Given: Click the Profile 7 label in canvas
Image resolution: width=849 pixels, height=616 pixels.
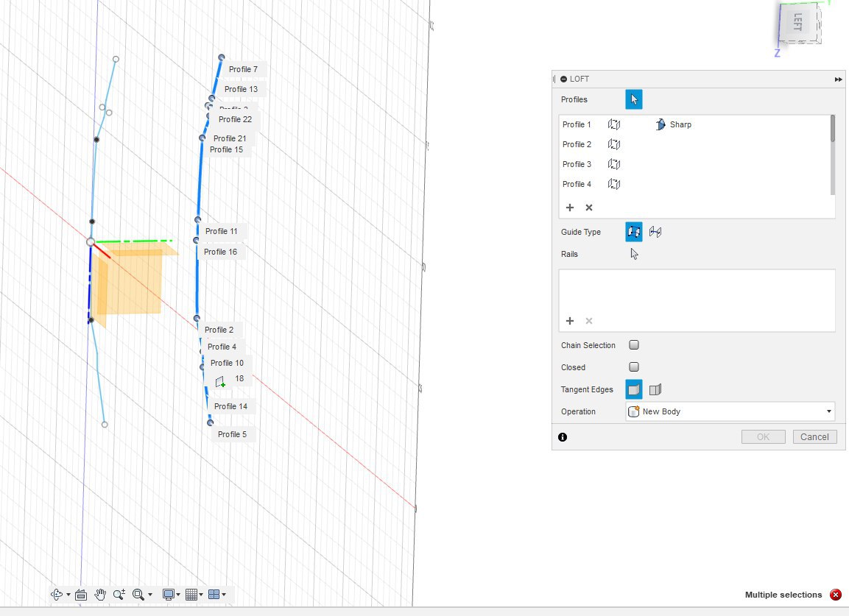Looking at the screenshot, I should (x=243, y=69).
